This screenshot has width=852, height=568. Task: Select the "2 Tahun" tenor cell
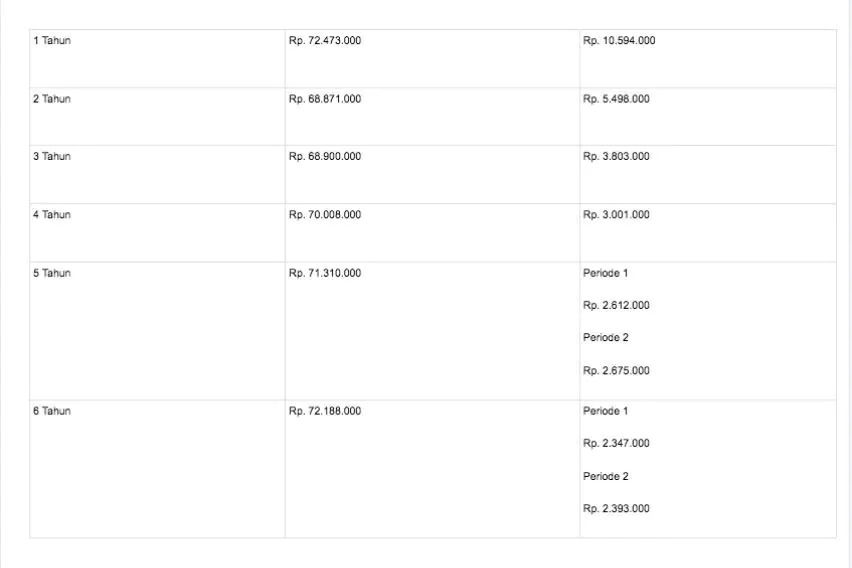(51, 99)
